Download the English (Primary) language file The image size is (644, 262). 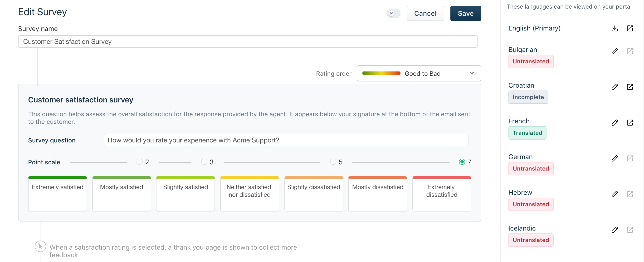coord(615,28)
